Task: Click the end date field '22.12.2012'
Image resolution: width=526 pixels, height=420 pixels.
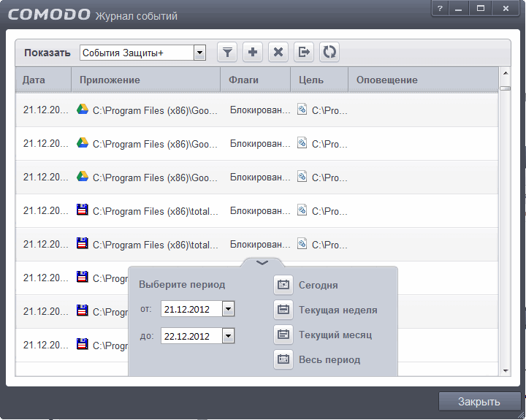Action: [x=191, y=336]
